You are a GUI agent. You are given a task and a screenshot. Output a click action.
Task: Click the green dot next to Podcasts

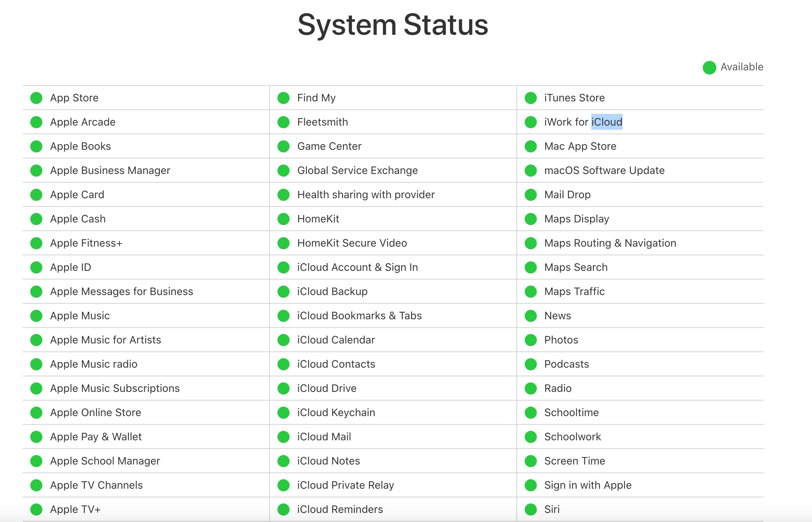(531, 364)
